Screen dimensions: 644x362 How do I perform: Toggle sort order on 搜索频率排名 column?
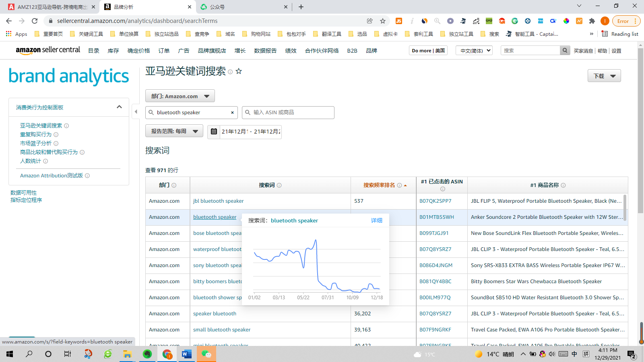click(405, 185)
